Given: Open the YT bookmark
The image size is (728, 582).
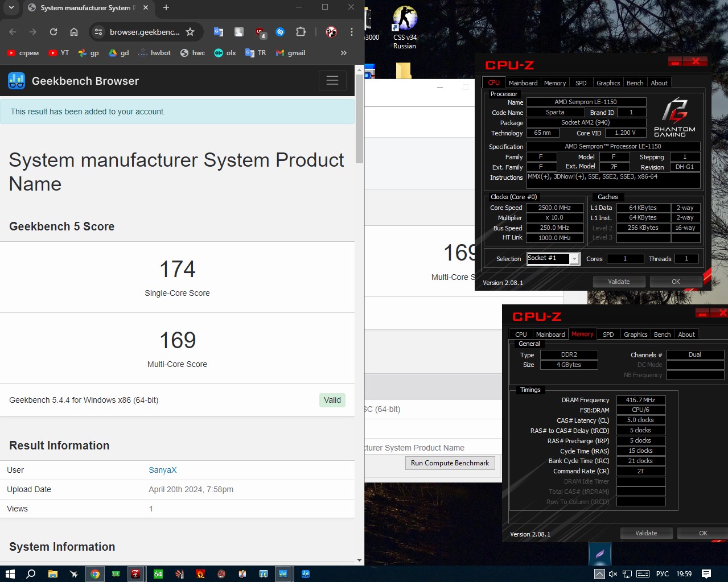Looking at the screenshot, I should tap(59, 53).
